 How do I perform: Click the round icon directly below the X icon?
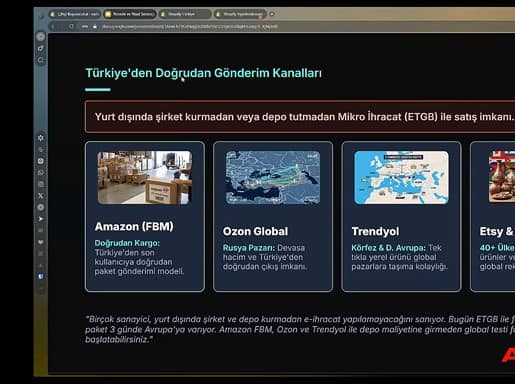pyautogui.click(x=41, y=207)
